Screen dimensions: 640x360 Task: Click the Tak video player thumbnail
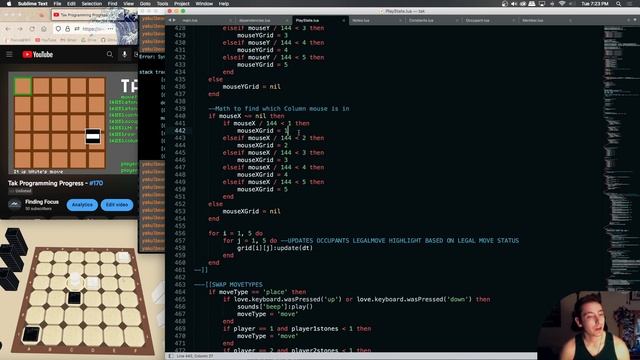73,123
